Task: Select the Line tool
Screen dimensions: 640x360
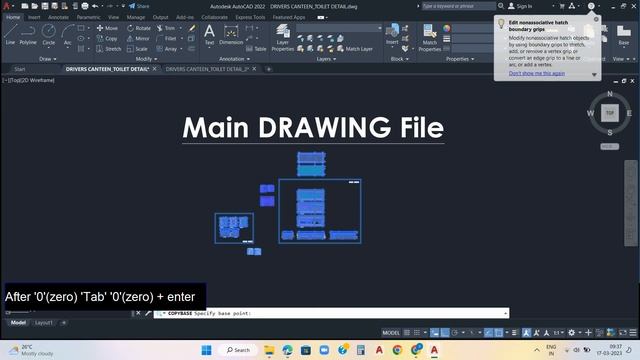Action: pyautogui.click(x=10, y=34)
